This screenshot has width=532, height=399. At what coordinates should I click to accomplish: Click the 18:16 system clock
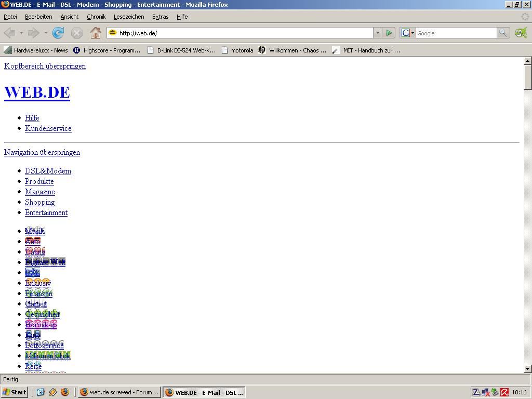click(519, 393)
